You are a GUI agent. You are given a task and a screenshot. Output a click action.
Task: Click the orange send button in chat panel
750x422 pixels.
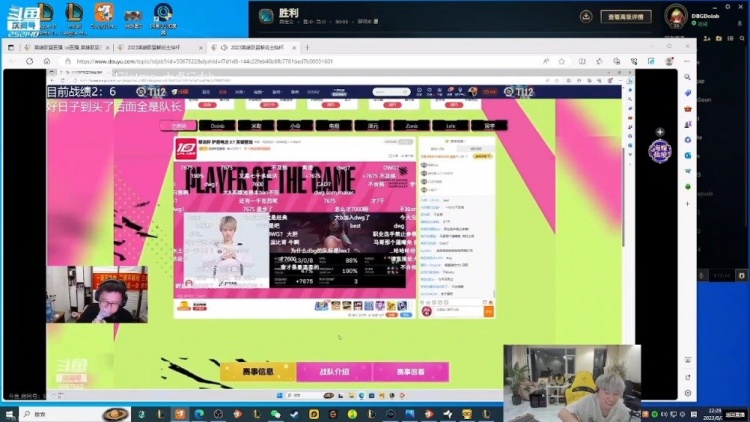[x=488, y=311]
